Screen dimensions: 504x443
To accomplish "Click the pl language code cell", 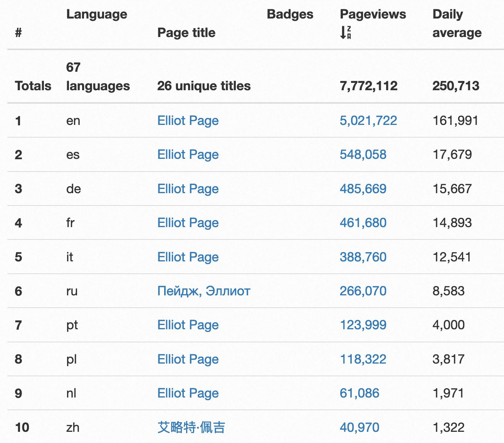I will [71, 360].
